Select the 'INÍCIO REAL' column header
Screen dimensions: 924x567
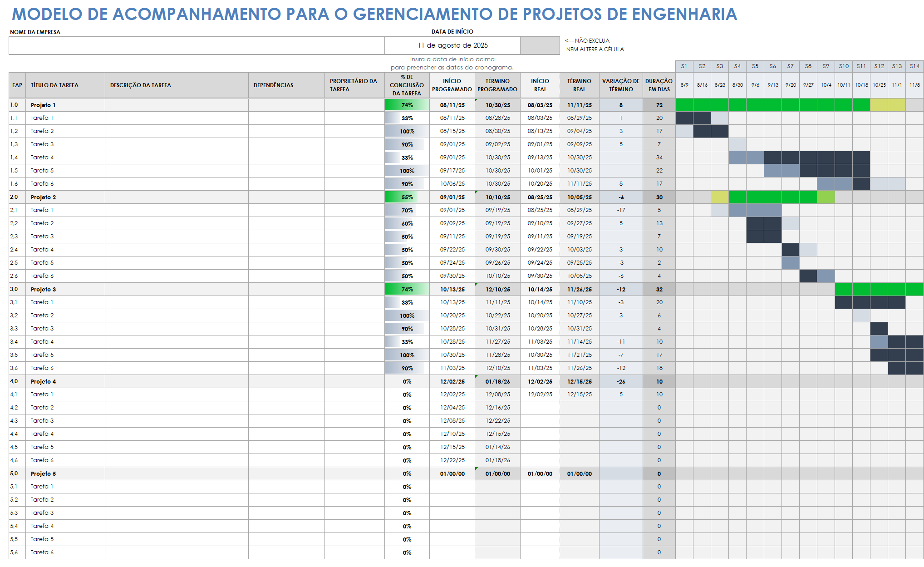(540, 85)
